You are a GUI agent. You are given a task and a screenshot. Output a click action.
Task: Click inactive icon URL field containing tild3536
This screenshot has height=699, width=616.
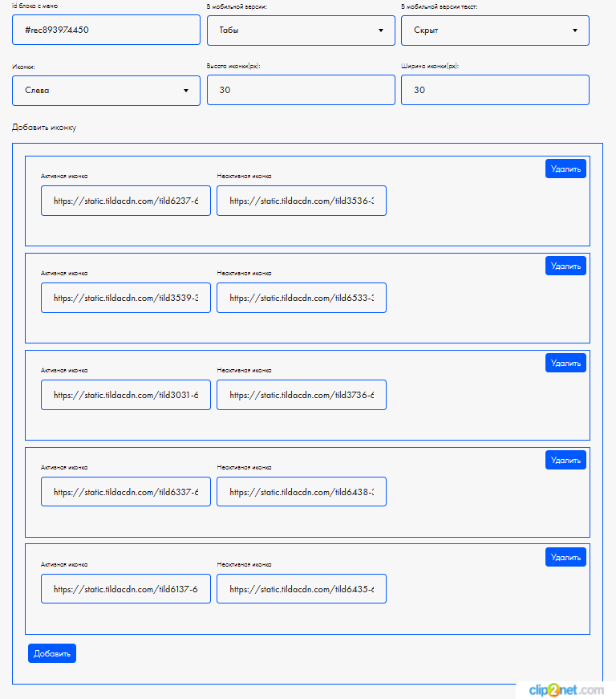(x=302, y=201)
